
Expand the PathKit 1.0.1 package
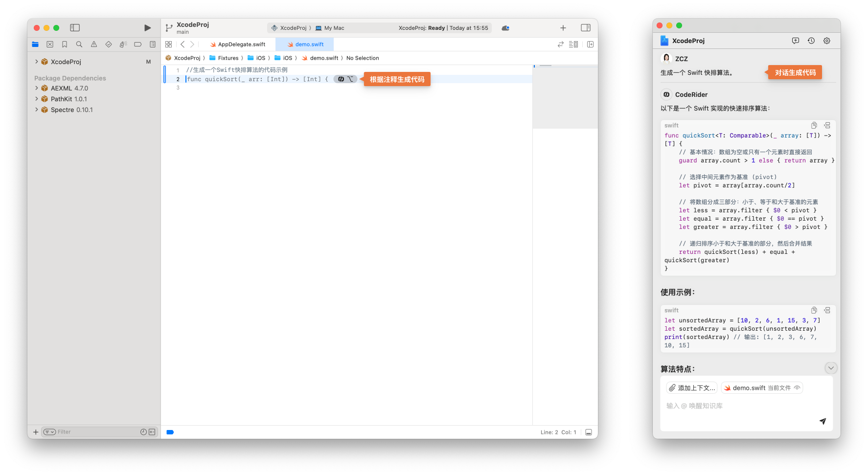click(37, 99)
